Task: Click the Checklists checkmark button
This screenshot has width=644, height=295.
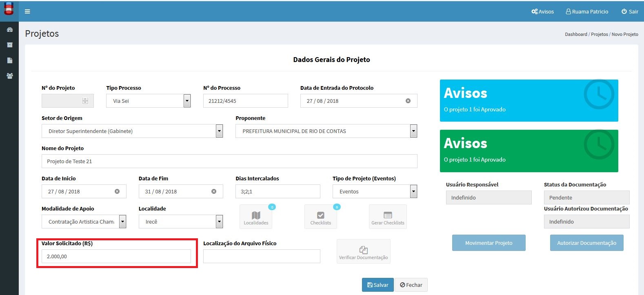Action: pos(321,217)
